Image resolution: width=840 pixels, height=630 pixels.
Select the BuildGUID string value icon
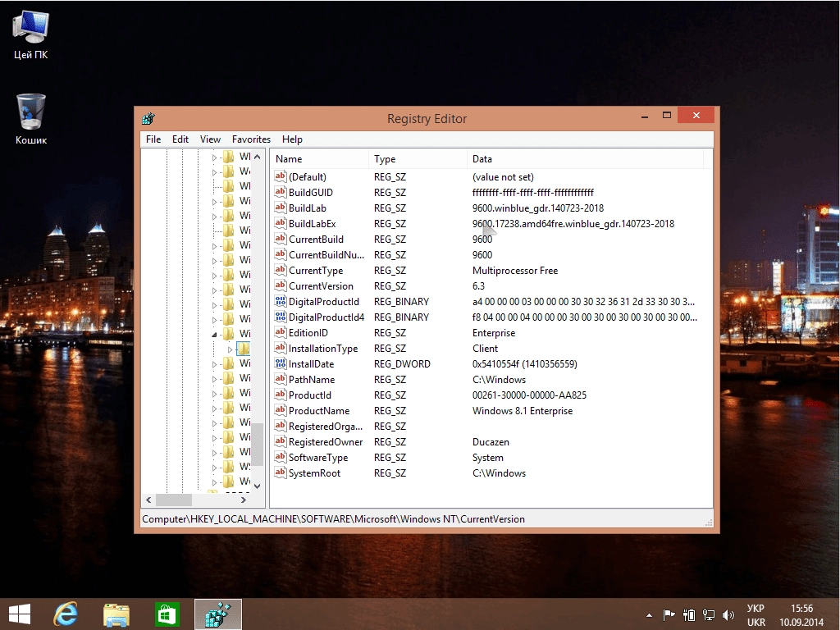click(281, 192)
